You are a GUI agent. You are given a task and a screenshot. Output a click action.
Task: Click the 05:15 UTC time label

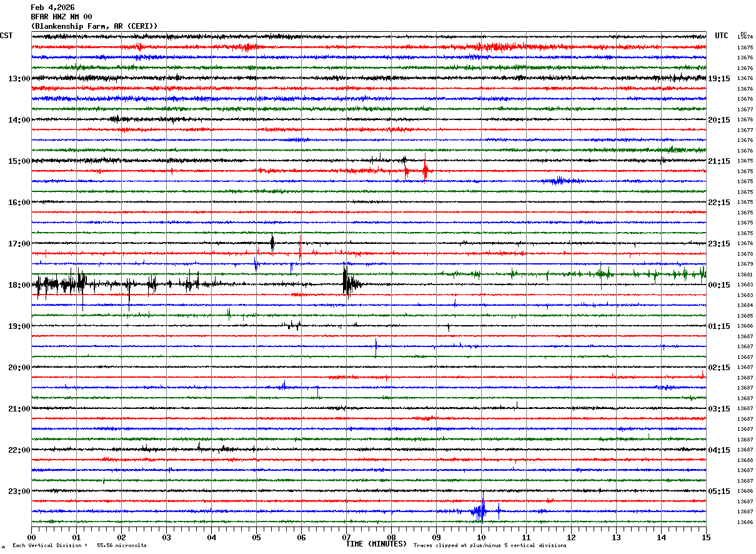click(x=719, y=491)
